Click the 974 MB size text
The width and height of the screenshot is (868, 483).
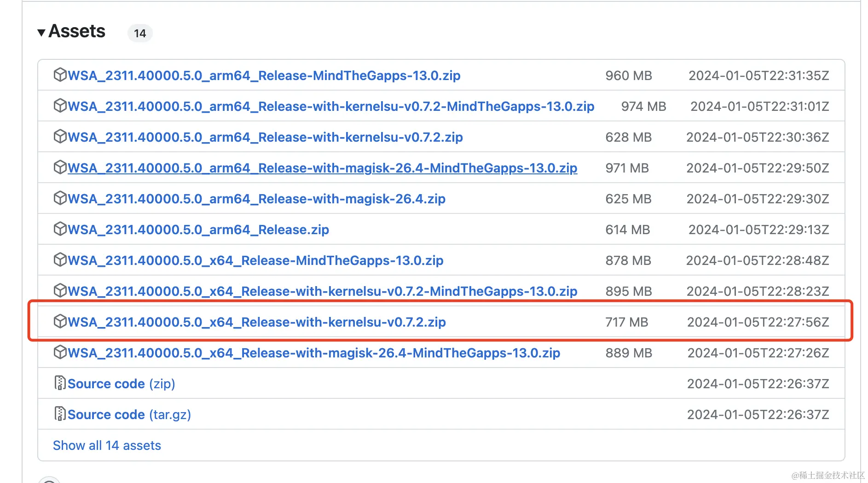[x=643, y=106]
